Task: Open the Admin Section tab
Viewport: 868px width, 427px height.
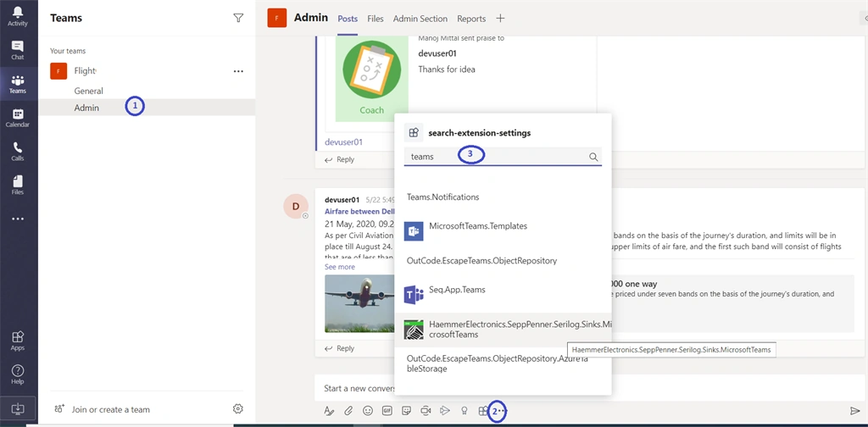Action: point(420,19)
